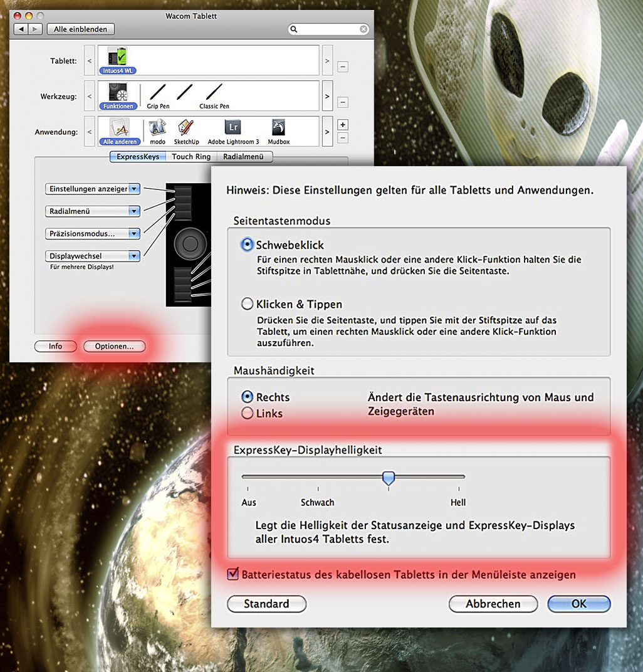Remove tool with Werkzeug minus button
The image size is (643, 672).
(343, 102)
